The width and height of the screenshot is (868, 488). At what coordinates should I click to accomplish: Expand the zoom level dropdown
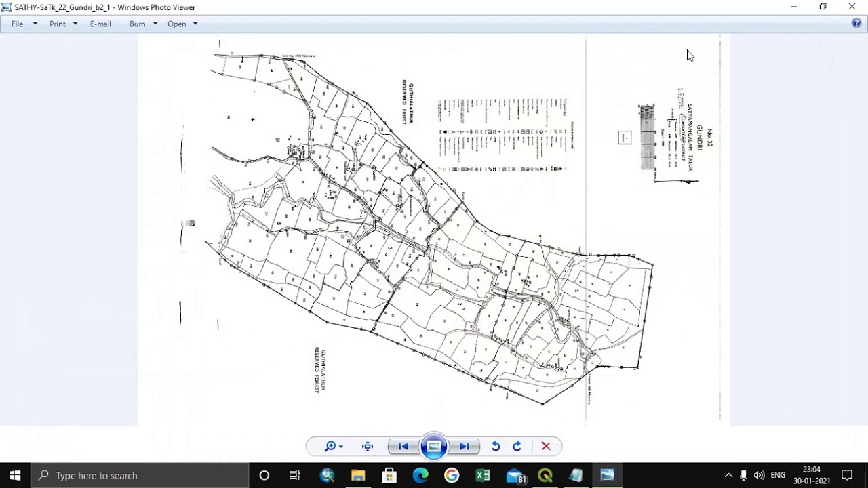[339, 446]
